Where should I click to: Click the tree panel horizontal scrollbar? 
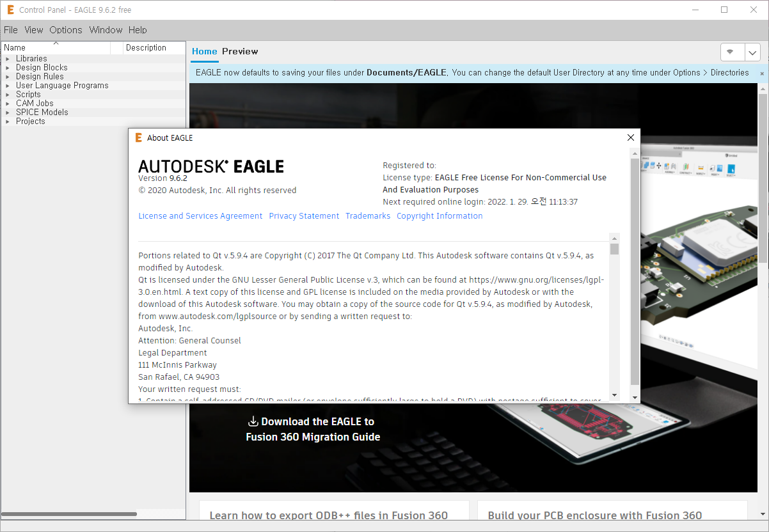click(69, 514)
